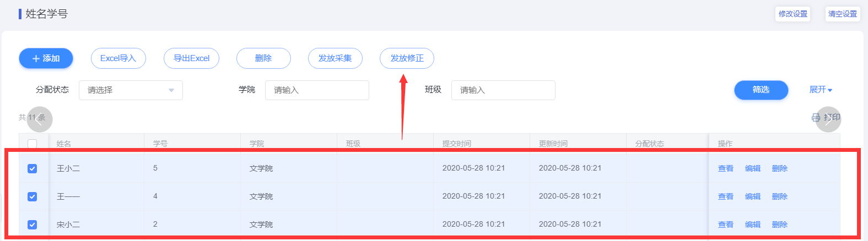Open 修改设置 at top right
This screenshot has width=868, height=241.
pos(792,14)
